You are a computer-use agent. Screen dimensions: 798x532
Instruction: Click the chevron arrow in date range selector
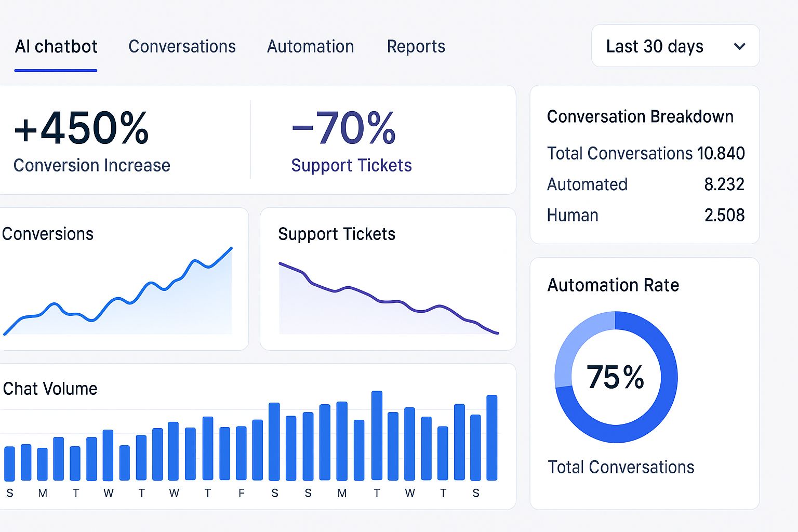click(x=739, y=46)
